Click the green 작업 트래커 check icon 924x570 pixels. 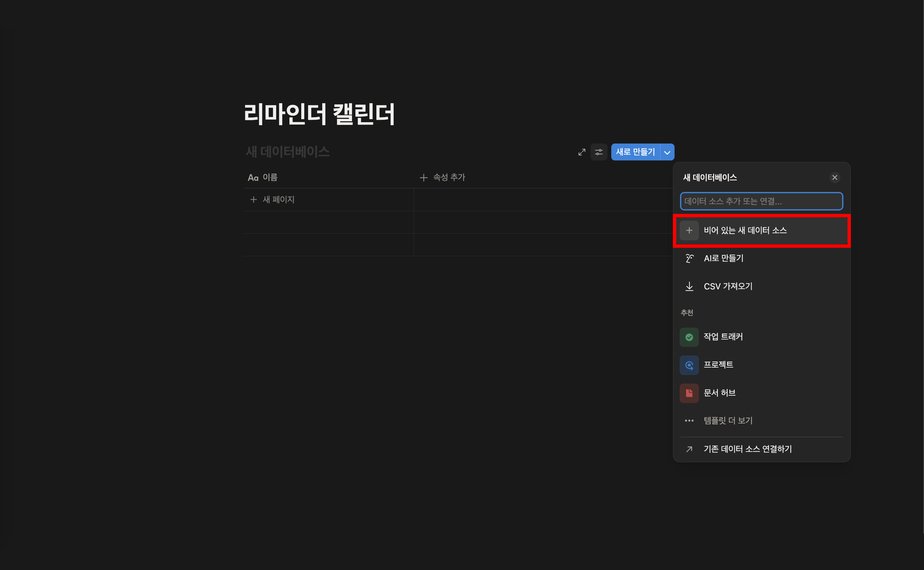tap(689, 337)
